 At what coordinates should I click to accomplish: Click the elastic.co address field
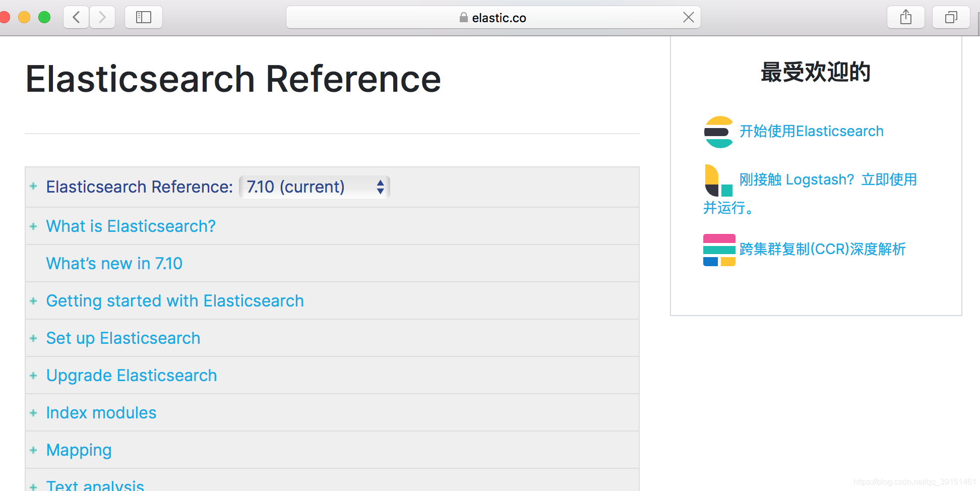point(493,18)
